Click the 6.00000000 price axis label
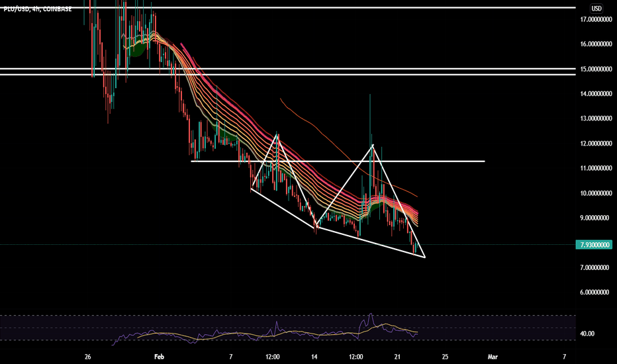Viewport: 617px width, 364px height. coord(594,292)
